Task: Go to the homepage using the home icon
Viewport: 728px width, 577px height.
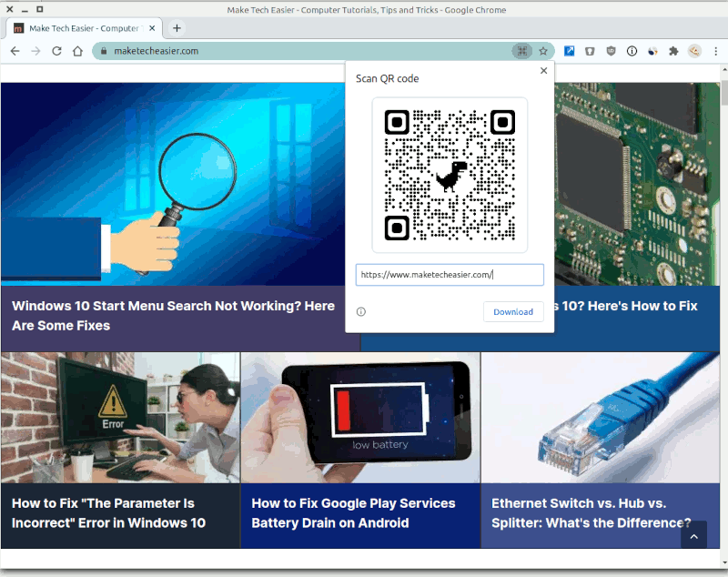Action: click(78, 51)
